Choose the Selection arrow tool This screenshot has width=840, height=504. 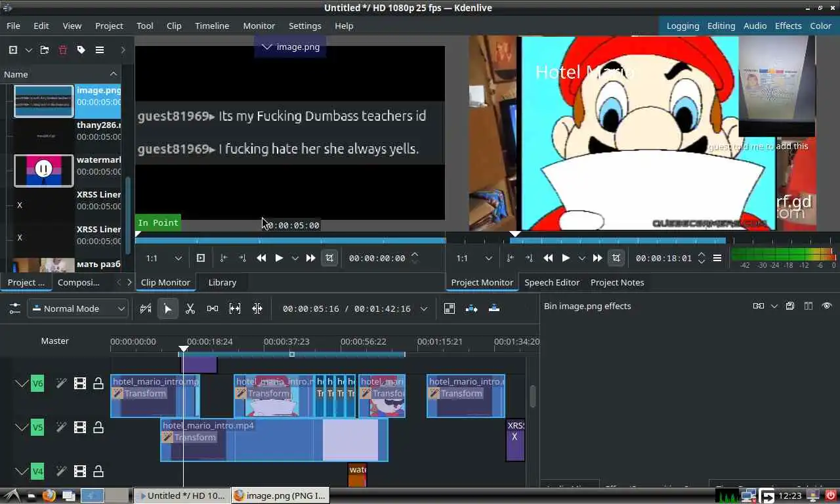coord(168,308)
